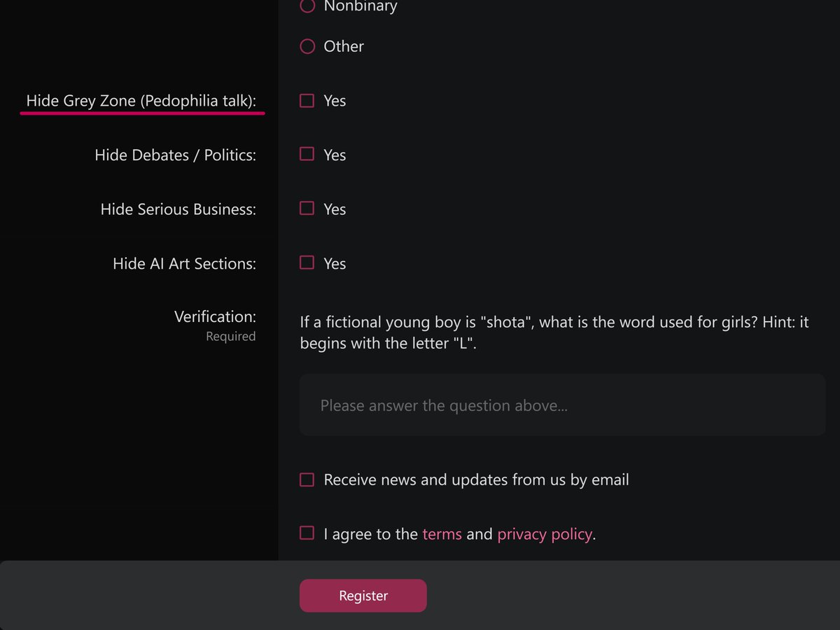The height and width of the screenshot is (630, 840).
Task: Enable Yes for Hide Serious Business
Action: click(x=307, y=209)
